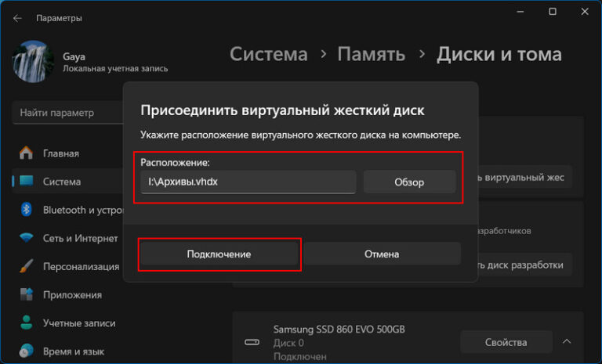Click the Samsung SSD drive icon

coord(252,343)
